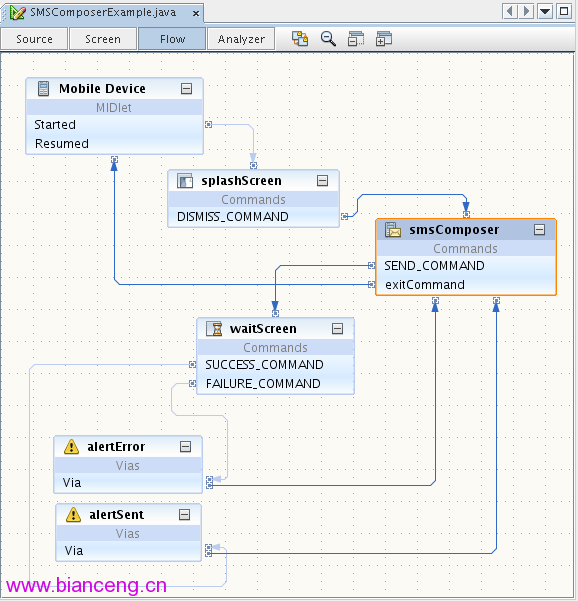This screenshot has height=601, width=578.
Task: Collapse the smsComposer node
Action: (x=540, y=230)
